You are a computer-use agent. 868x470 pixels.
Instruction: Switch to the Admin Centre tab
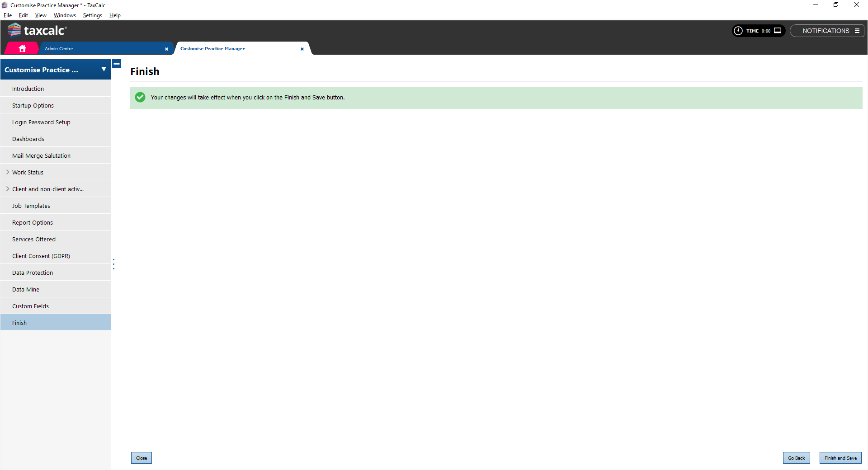pyautogui.click(x=59, y=48)
